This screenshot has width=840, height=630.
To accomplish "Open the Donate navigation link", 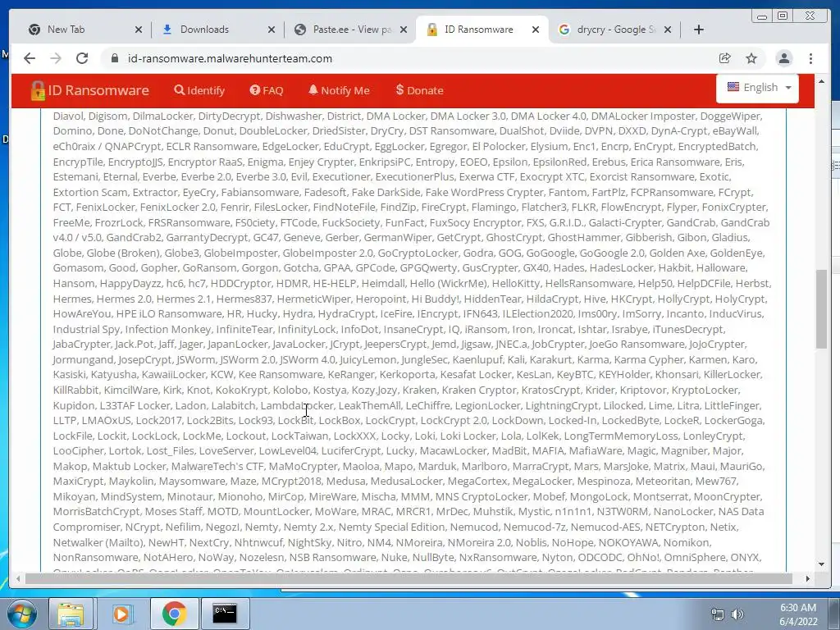I will 419,90.
